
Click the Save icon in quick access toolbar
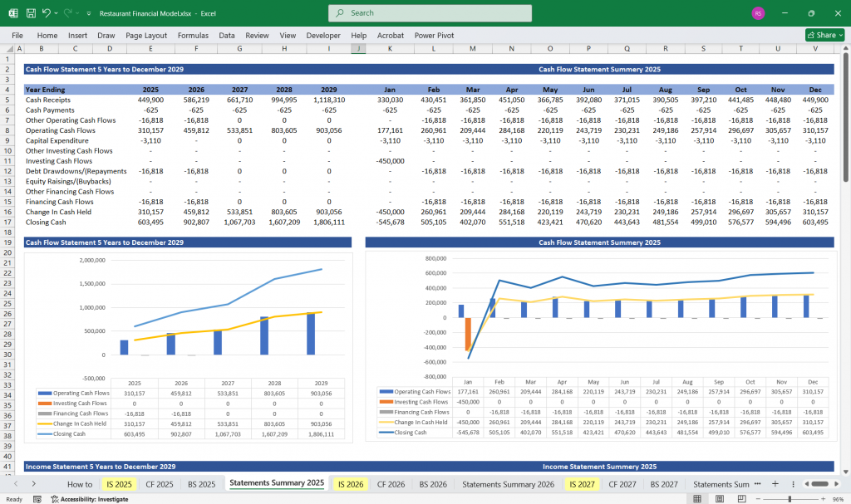[31, 12]
